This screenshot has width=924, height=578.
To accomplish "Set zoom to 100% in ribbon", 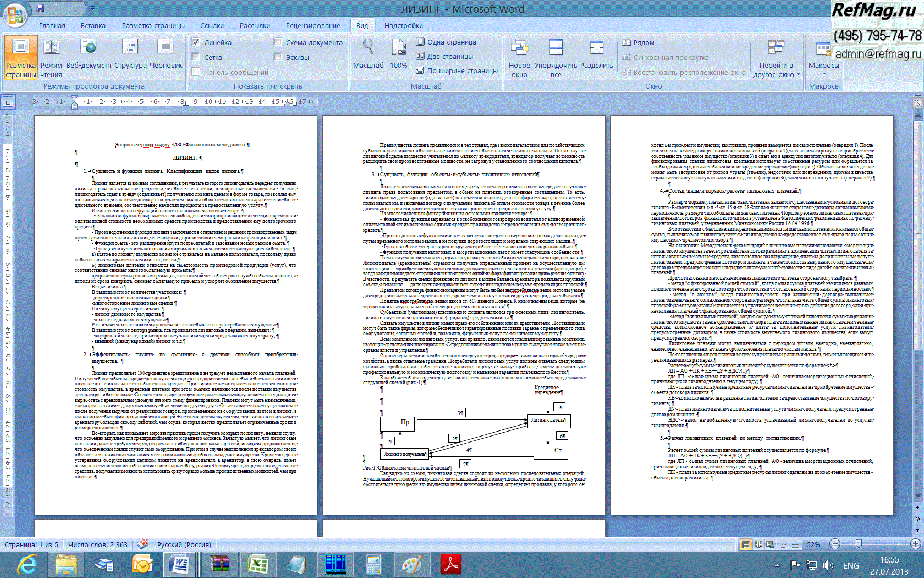I will point(398,53).
